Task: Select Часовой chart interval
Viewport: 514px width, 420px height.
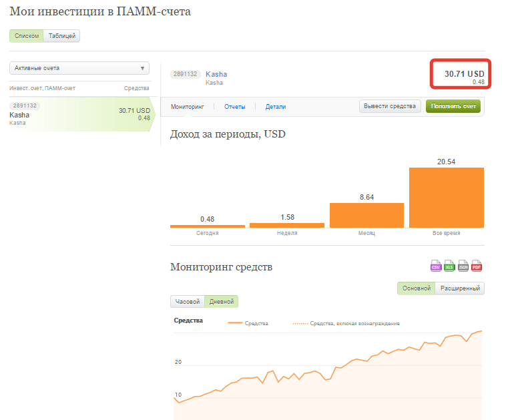Action: (188, 301)
